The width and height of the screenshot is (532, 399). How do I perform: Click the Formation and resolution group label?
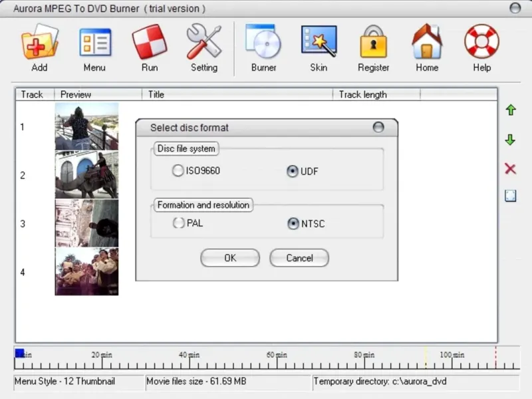[x=203, y=205]
